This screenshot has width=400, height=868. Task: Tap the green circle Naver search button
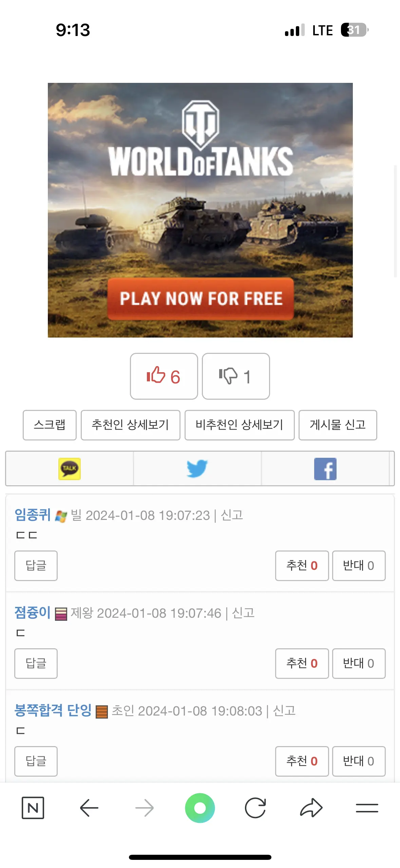point(200,808)
